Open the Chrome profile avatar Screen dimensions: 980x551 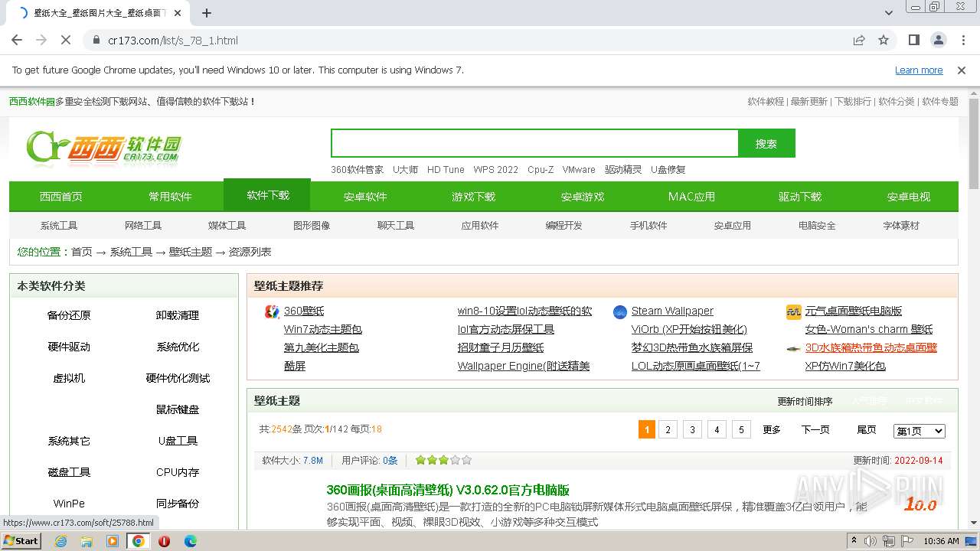pos(939,40)
